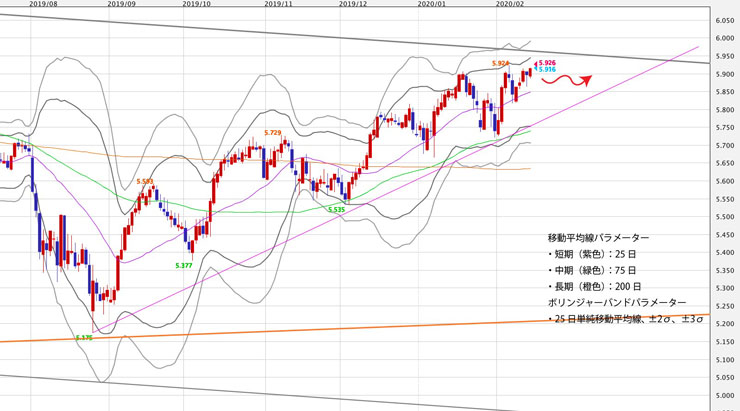Click the orange 5.924 high label

click(500, 63)
